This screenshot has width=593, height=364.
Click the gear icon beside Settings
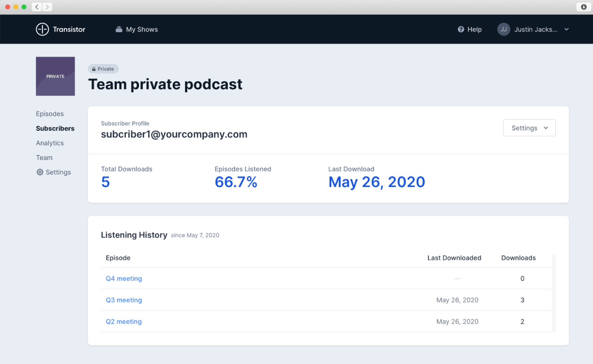click(x=39, y=172)
